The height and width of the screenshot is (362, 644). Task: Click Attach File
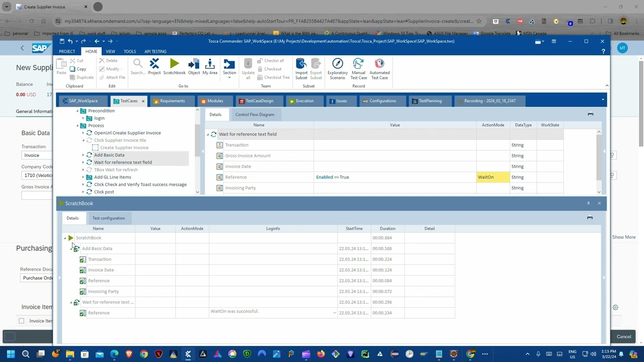[x=112, y=77]
